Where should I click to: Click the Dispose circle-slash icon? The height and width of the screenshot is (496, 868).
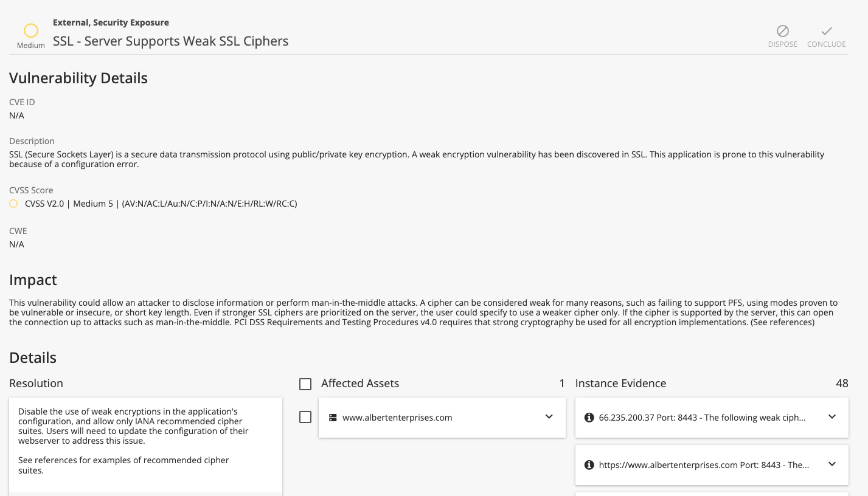click(x=782, y=31)
